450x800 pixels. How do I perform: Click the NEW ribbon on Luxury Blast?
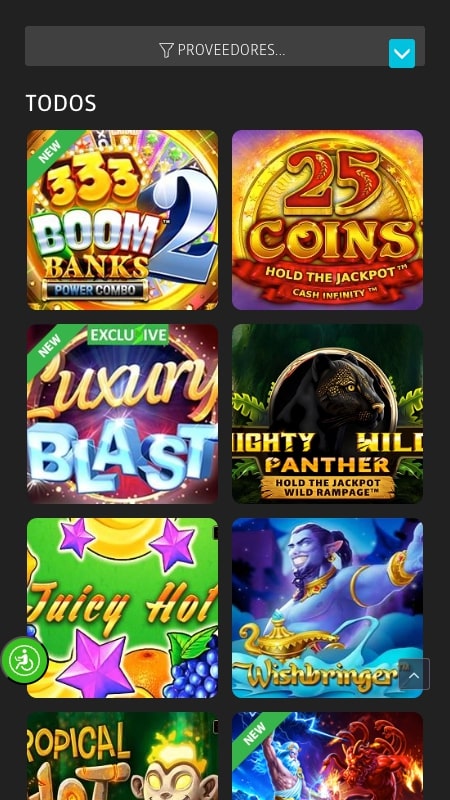pos(49,346)
